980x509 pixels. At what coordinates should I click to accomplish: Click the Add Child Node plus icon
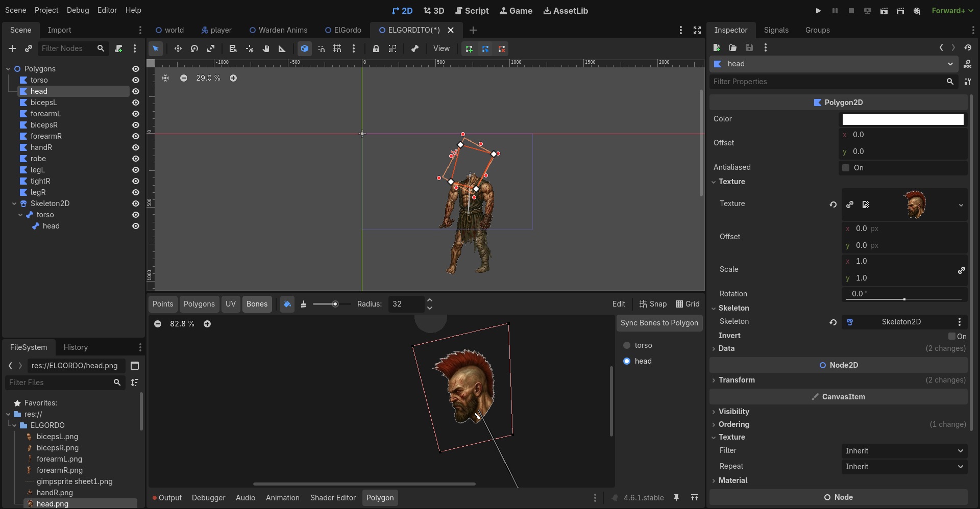pos(12,48)
